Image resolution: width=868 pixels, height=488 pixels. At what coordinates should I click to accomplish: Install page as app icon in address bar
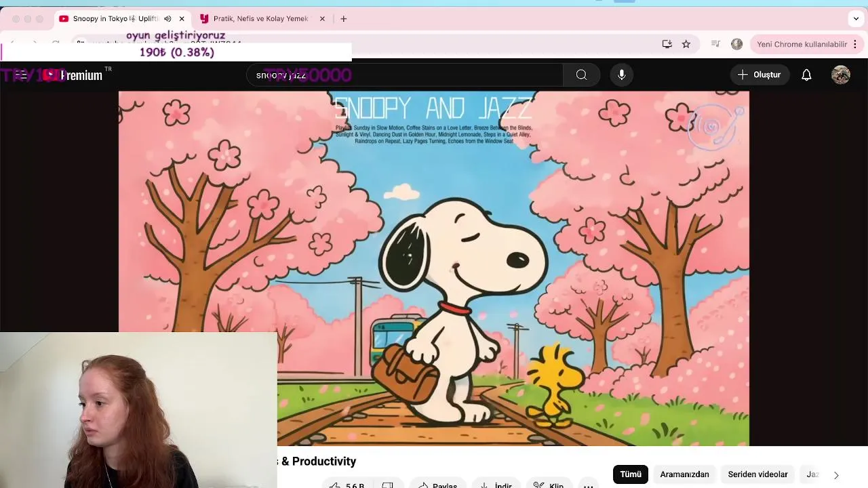667,44
